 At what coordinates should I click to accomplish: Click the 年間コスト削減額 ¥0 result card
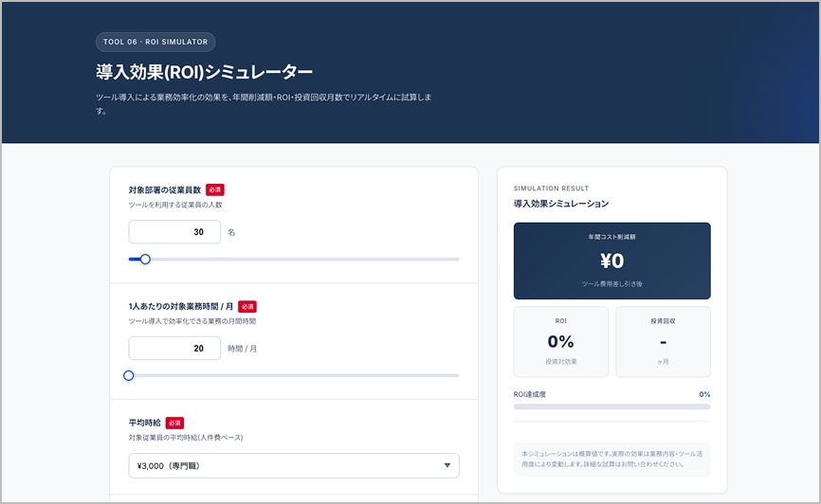[x=611, y=261]
